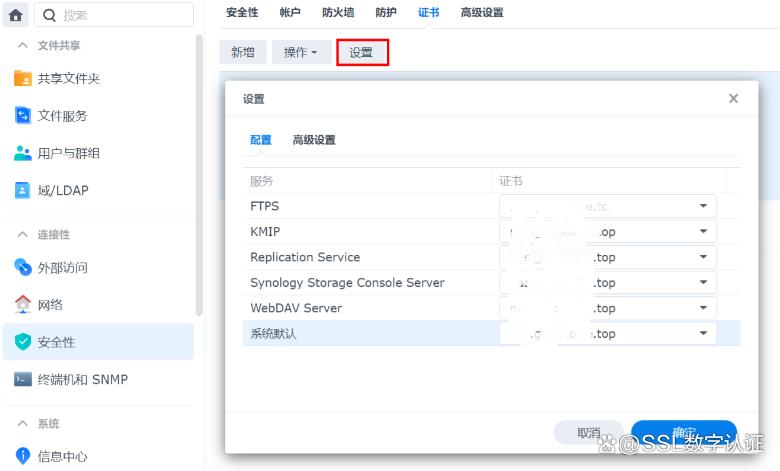
Task: Open the 文件服务 icon
Action: click(x=22, y=115)
